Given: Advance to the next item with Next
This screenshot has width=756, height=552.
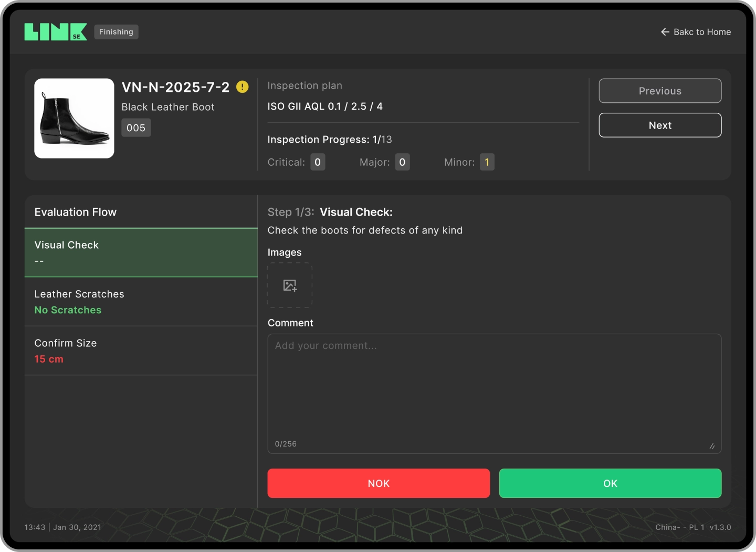Looking at the screenshot, I should [x=659, y=125].
